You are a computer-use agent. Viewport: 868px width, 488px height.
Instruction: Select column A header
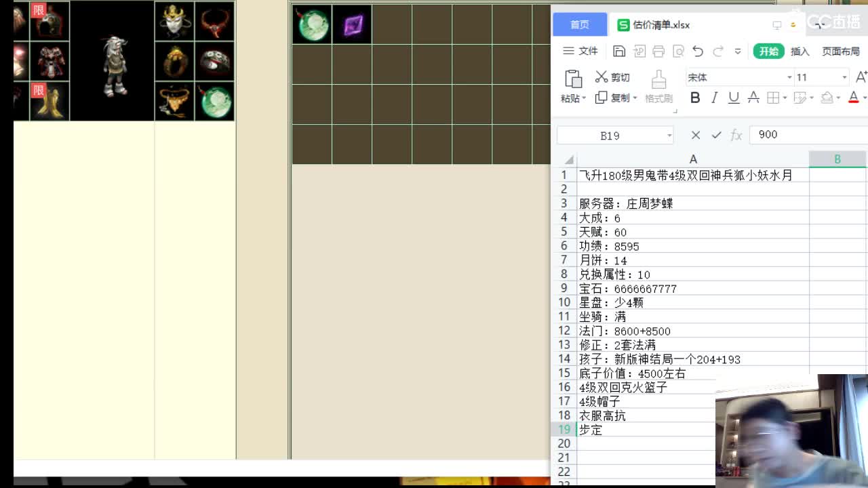693,159
